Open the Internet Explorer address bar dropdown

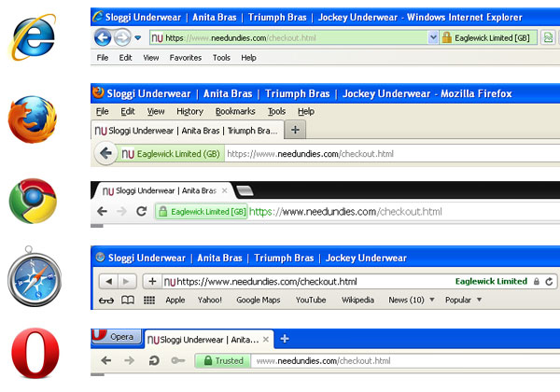pyautogui.click(x=433, y=37)
